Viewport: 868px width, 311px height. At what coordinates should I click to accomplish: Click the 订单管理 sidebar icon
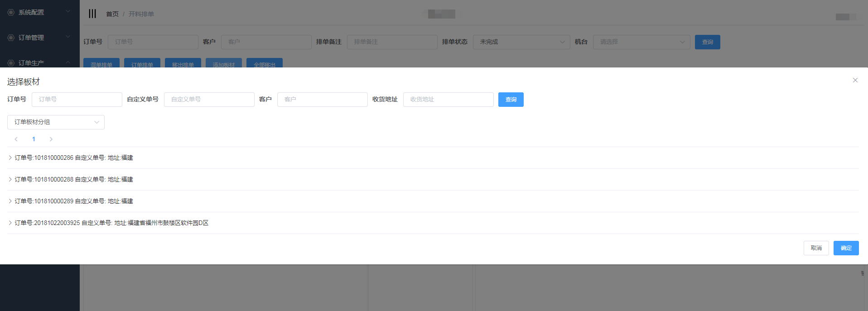(x=11, y=38)
